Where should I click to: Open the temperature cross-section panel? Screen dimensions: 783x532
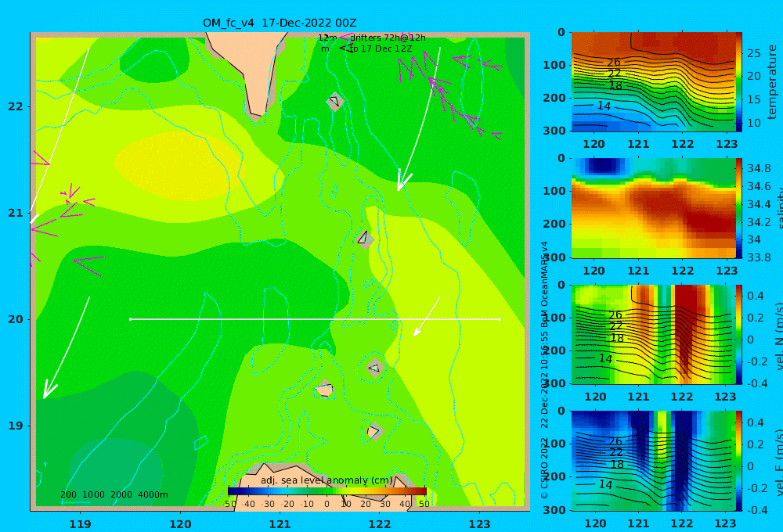654,82
